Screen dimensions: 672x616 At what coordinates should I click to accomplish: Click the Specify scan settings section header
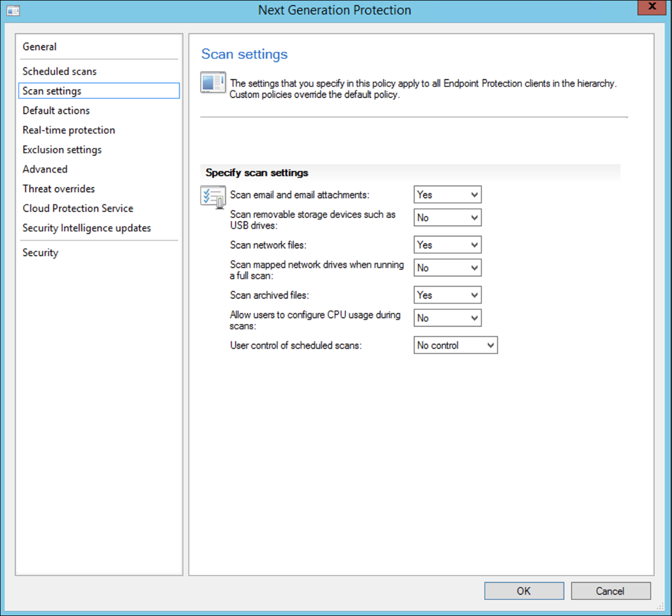pos(257,173)
